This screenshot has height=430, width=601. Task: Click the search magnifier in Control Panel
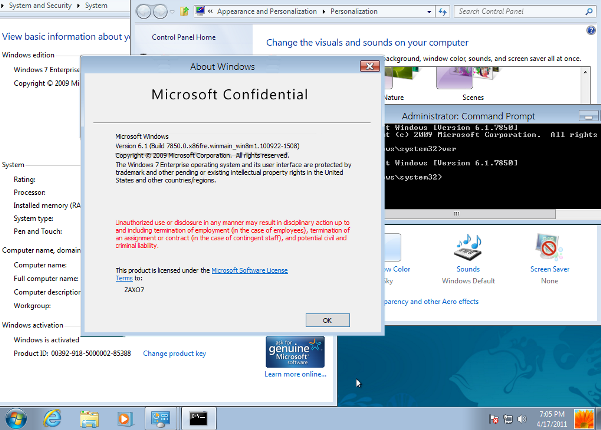[589, 11]
